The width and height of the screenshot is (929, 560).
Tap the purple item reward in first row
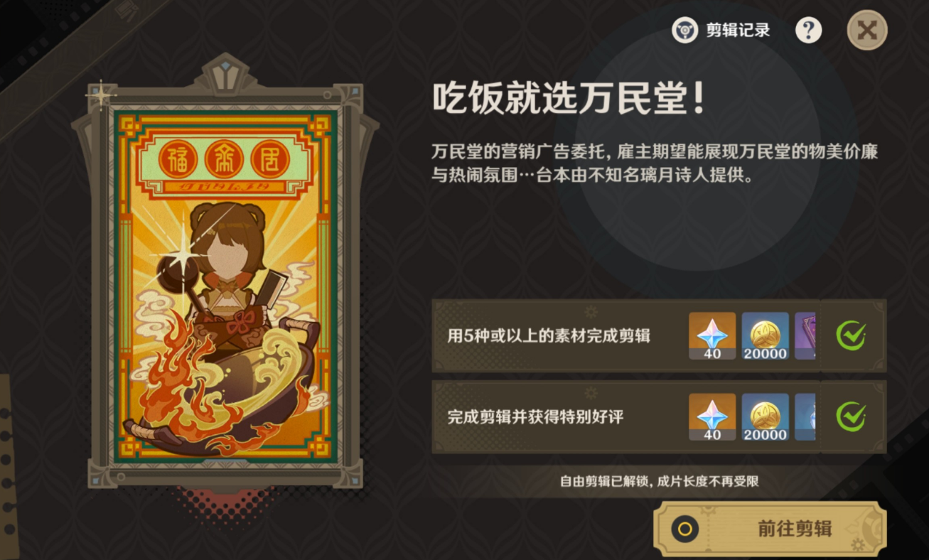[x=805, y=335]
